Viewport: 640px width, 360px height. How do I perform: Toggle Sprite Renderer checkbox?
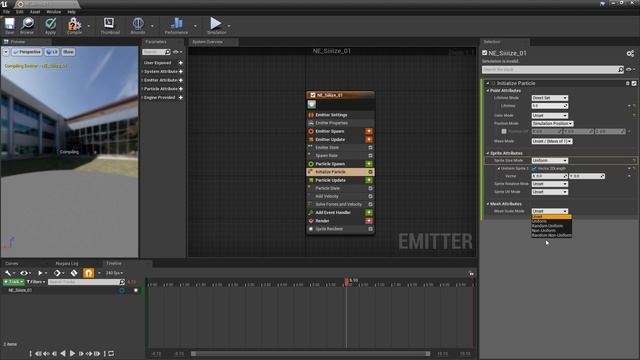point(370,229)
